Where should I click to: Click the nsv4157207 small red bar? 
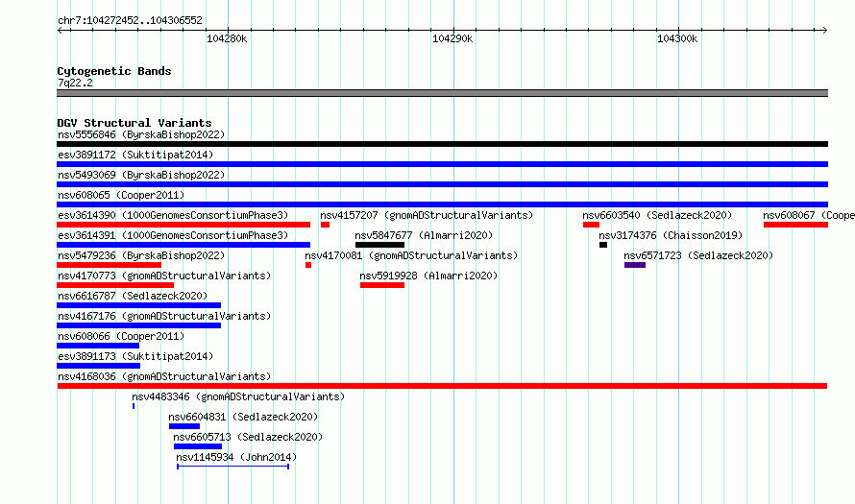(x=325, y=225)
